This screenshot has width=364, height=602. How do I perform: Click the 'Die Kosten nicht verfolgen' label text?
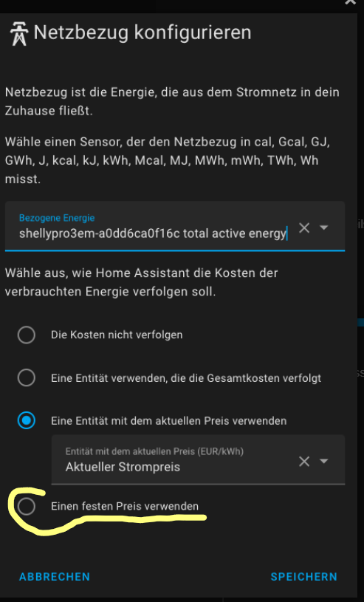[117, 335]
